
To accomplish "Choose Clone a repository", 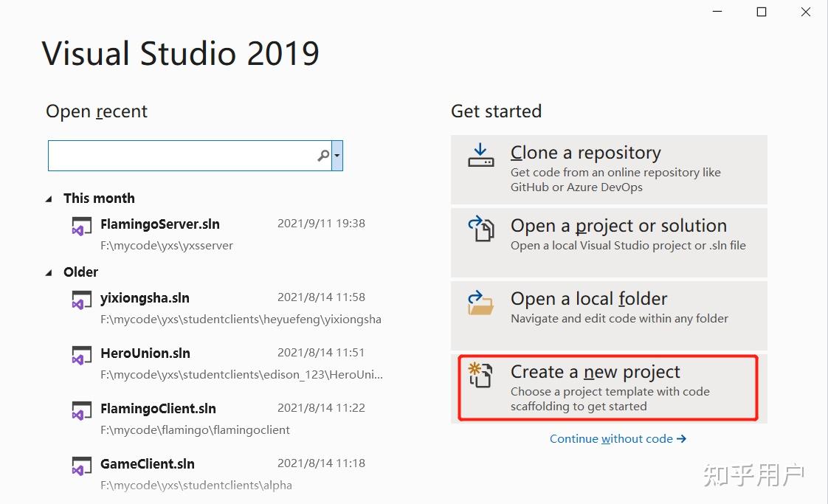I will coord(609,170).
